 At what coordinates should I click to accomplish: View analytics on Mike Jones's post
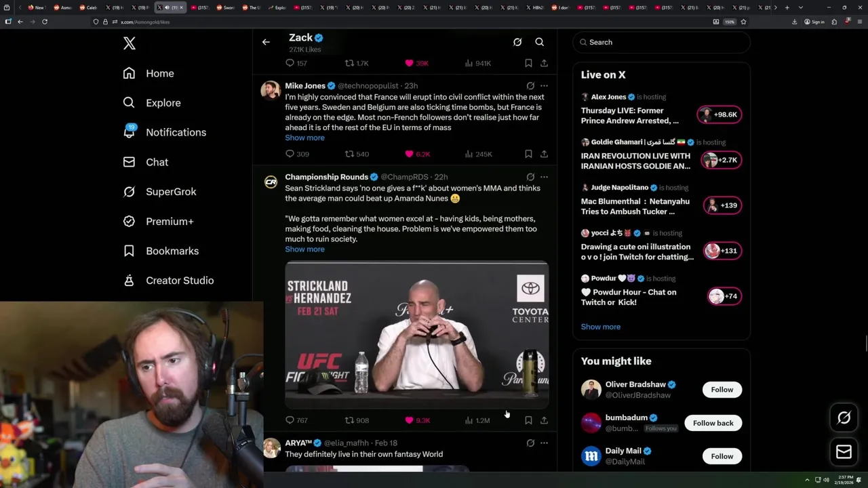[x=478, y=154]
